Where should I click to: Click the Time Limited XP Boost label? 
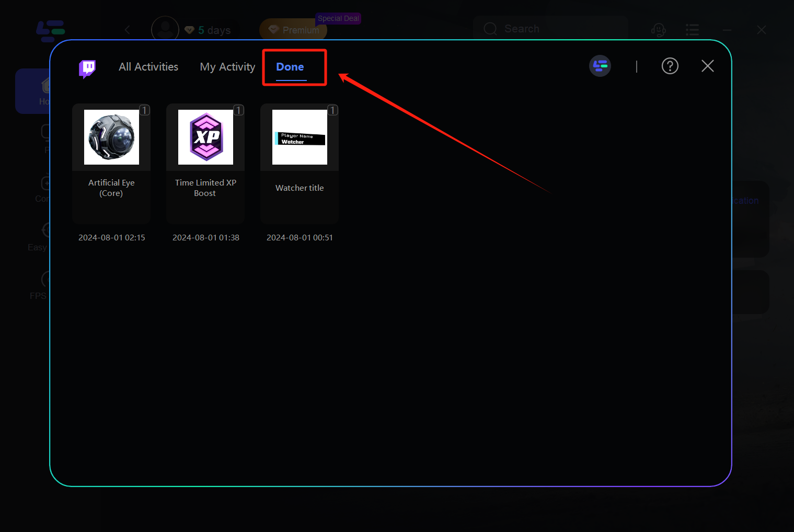tap(205, 188)
